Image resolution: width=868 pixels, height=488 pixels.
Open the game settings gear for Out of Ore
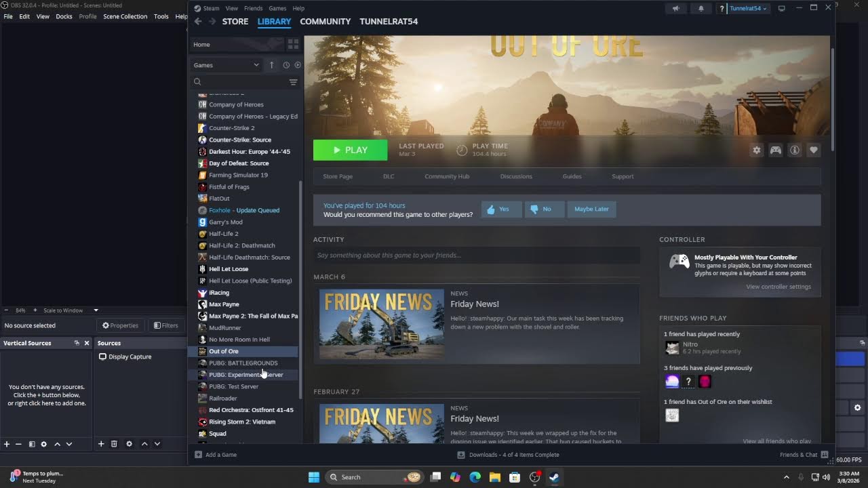tap(757, 150)
